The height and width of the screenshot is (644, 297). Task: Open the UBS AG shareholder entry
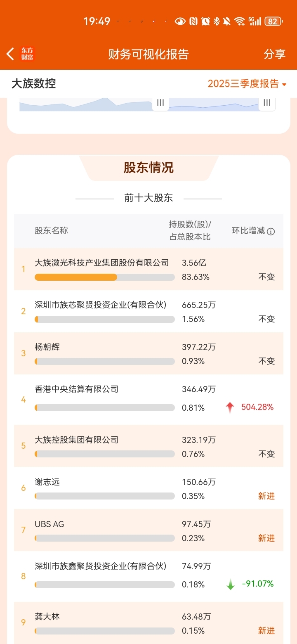point(49,524)
